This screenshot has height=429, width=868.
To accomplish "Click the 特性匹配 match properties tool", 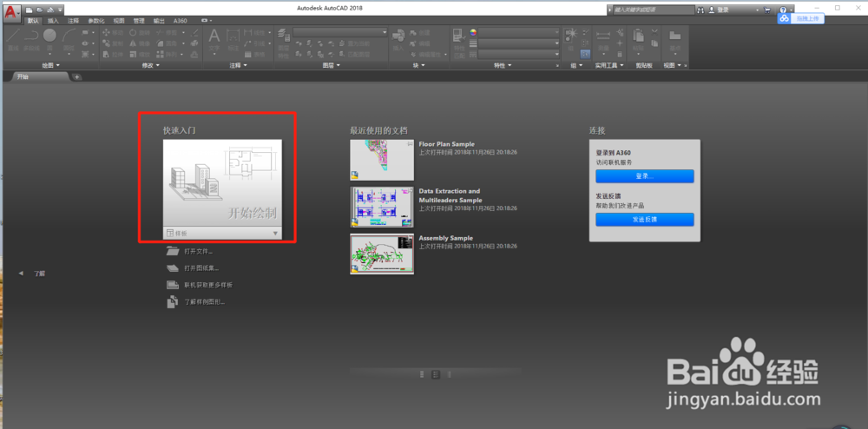I will [457, 43].
